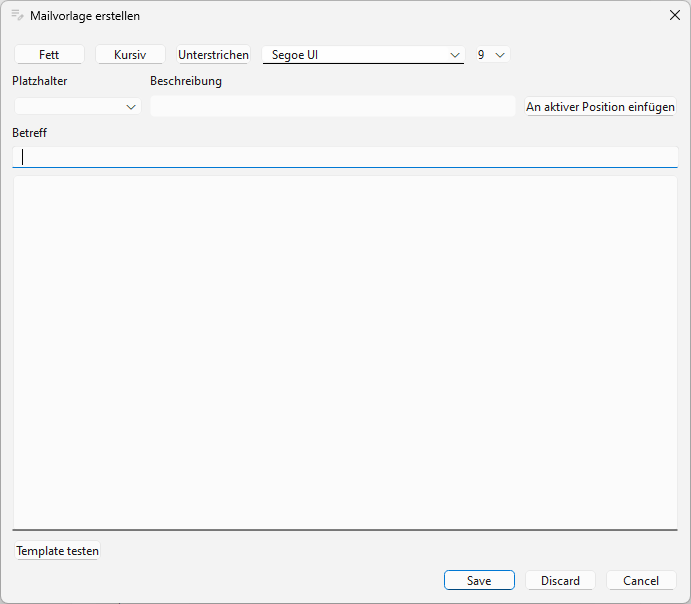The image size is (691, 604).
Task: Run Template testen
Action: 57,551
